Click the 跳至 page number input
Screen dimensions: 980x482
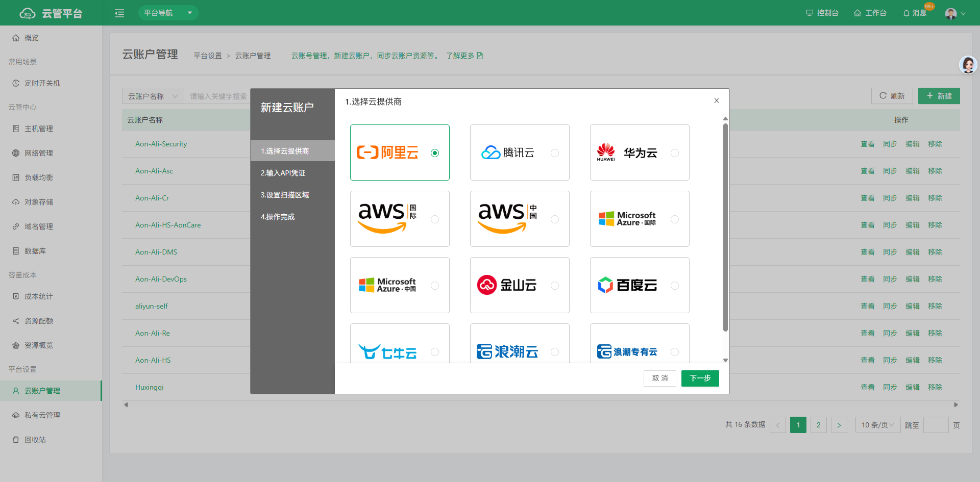[x=936, y=425]
